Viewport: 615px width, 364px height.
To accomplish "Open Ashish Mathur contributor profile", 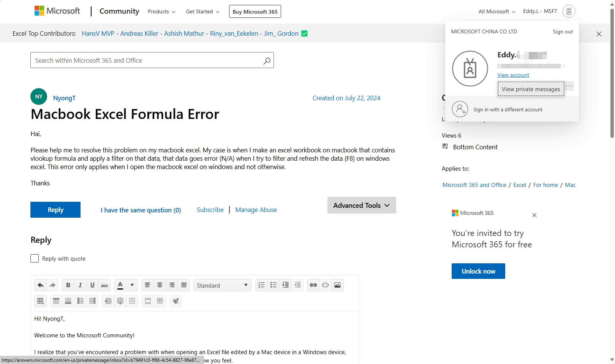I will [184, 33].
